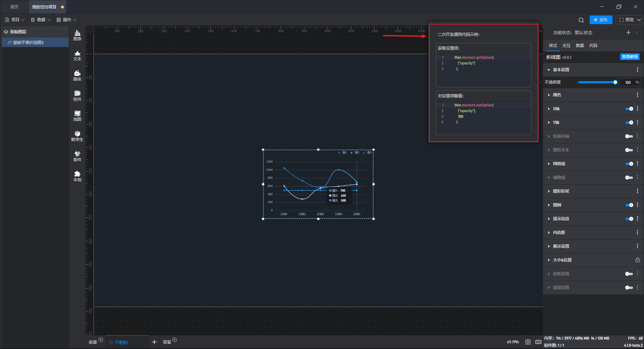Viewport: 644px width, 349px height.
Task: Collapse the 基本设置 section
Action: point(549,70)
